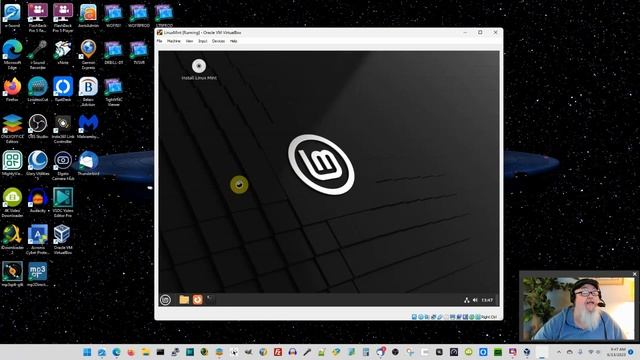Select the Oracle VM VirtualBox desktop icon

63,239
